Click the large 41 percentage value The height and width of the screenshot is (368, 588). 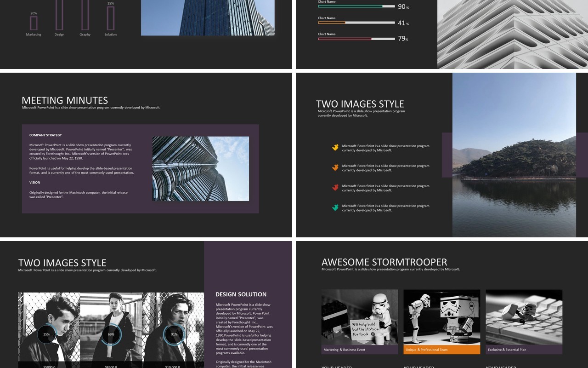tap(402, 23)
